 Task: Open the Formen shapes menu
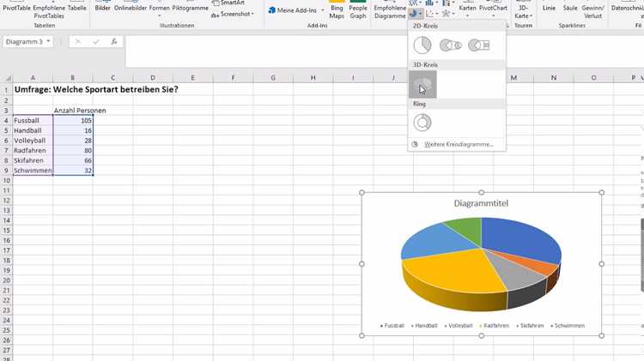(x=160, y=9)
